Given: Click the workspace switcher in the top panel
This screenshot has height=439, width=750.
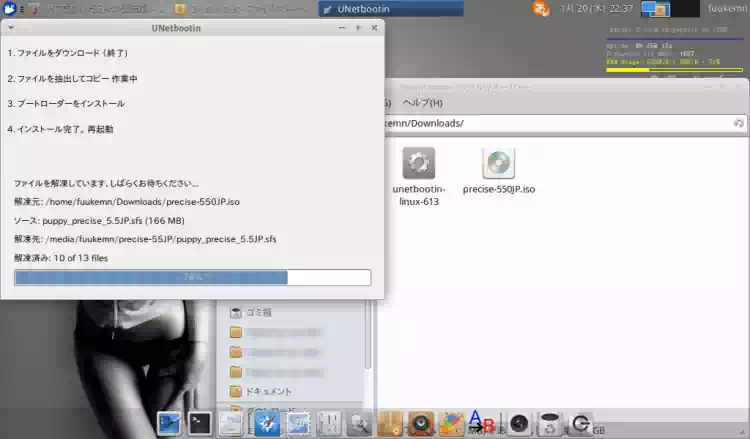Looking at the screenshot, I should pyautogui.click(x=670, y=8).
